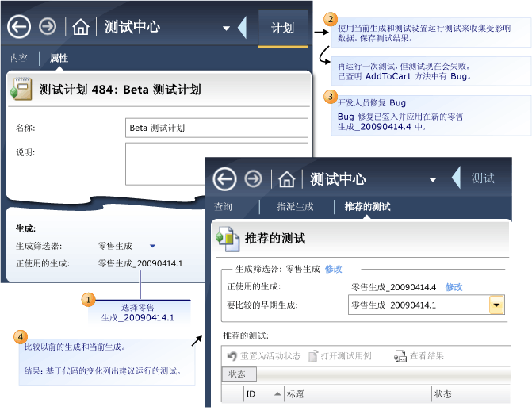Click the 名称 field containing Beta 测试计划
Viewport: 532px width, 414px height.
coord(216,128)
